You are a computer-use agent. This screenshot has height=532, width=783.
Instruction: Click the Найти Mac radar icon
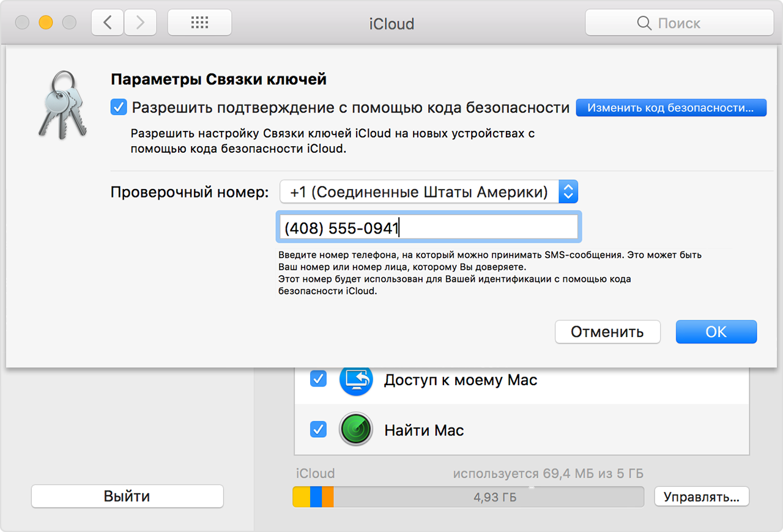pos(356,429)
